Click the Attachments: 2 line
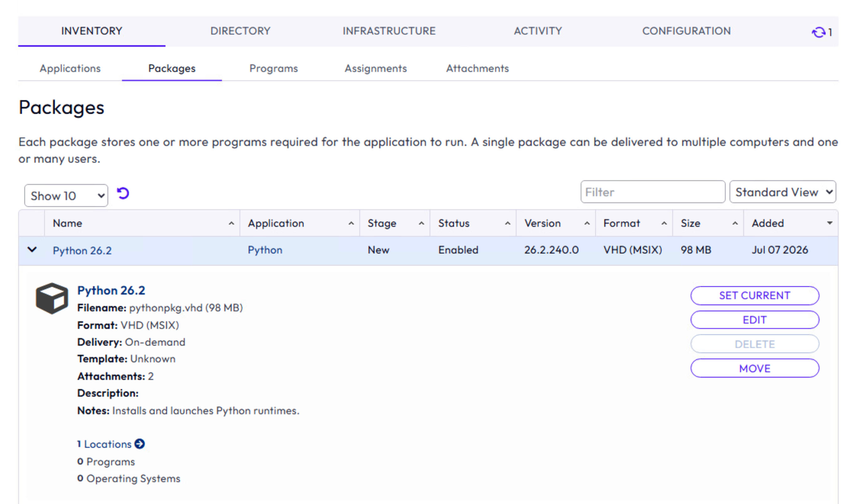 click(115, 376)
